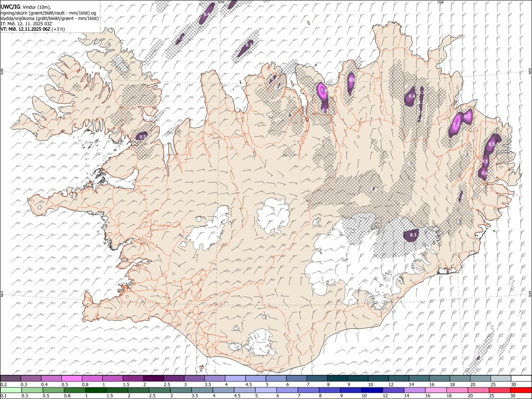
Task: Click the 'UWC/IG: Vindur (10m)' title text
Action: tap(25, 7)
